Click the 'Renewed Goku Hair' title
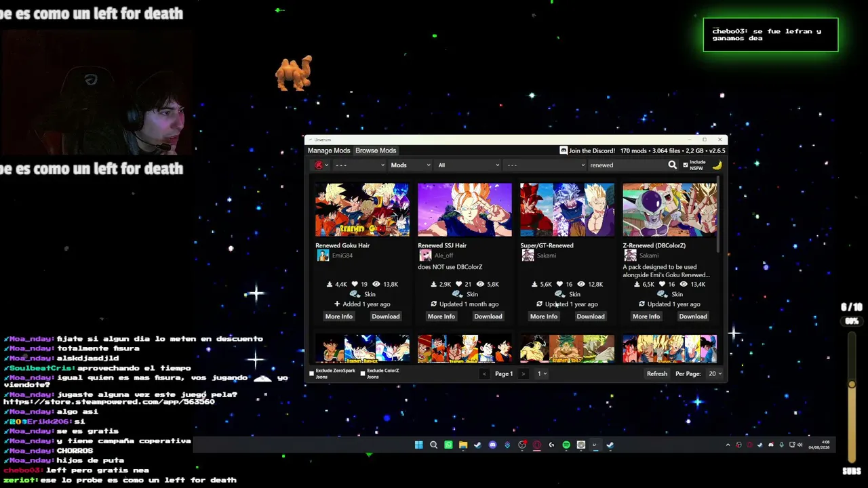Screen dimensions: 868x488 point(342,245)
